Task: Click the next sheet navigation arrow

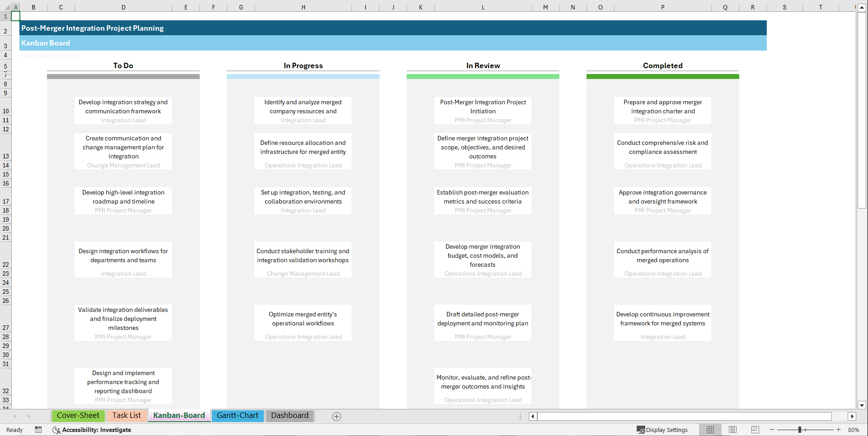Action: click(x=29, y=416)
